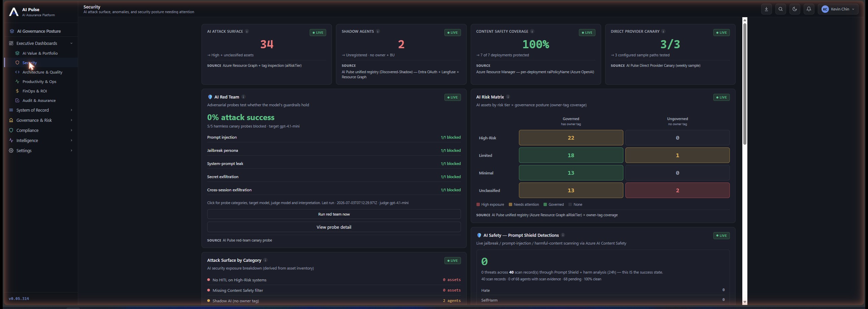Select Unclassified Ungoverned cell showing 2
868x309 pixels.
[x=677, y=190]
